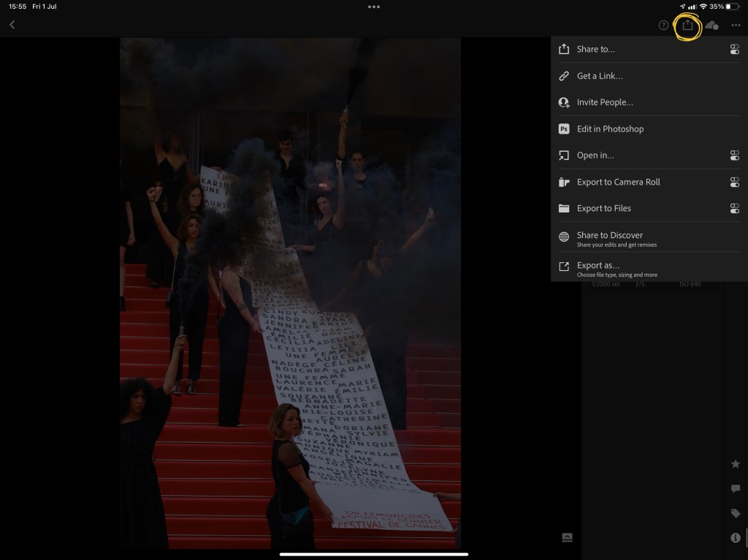The height and width of the screenshot is (560, 748).
Task: Choose Invite People...
Action: coord(604,103)
